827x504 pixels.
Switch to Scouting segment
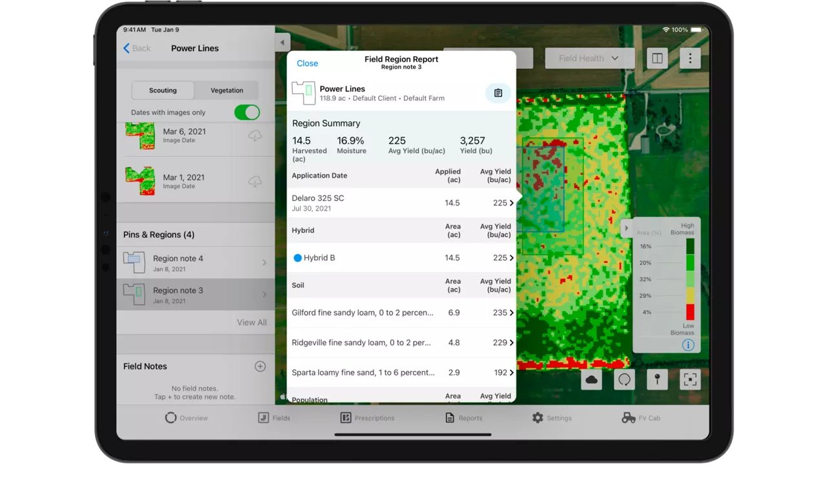tap(163, 90)
